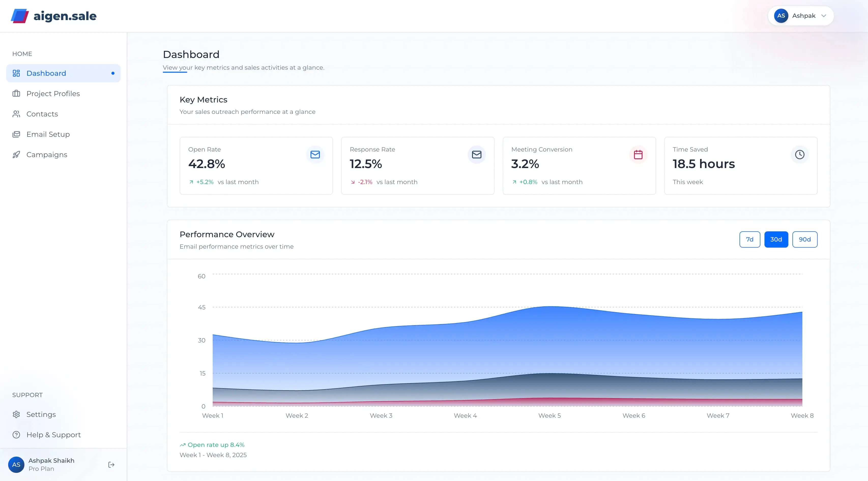Click the Time Saved clock icon
Image resolution: width=868 pixels, height=481 pixels.
[800, 155]
